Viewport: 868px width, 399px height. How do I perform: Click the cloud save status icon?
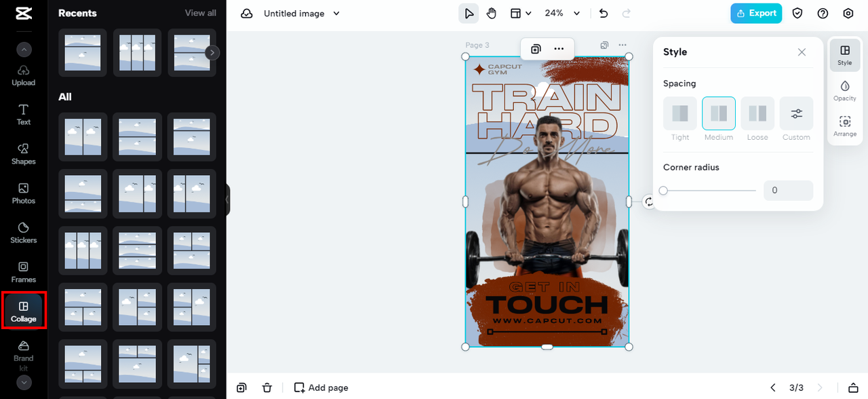247,14
